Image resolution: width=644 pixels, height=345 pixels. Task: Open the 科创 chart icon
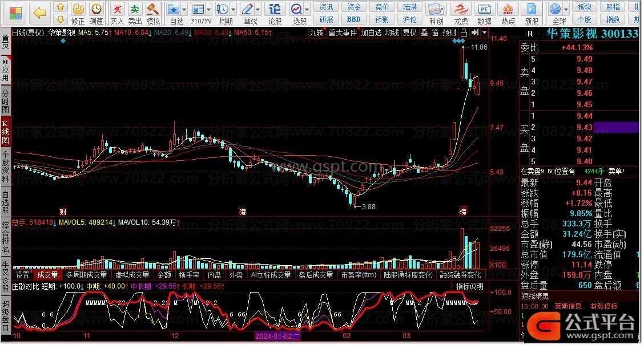[436, 9]
